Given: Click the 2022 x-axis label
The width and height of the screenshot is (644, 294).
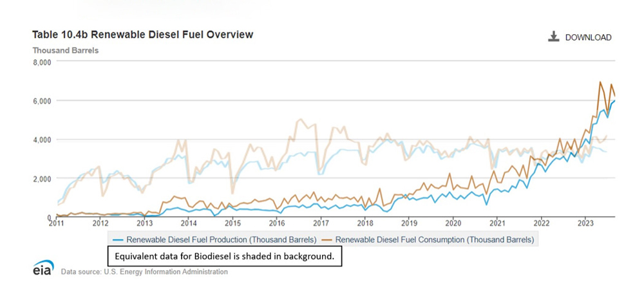Looking at the screenshot, I should 541,223.
